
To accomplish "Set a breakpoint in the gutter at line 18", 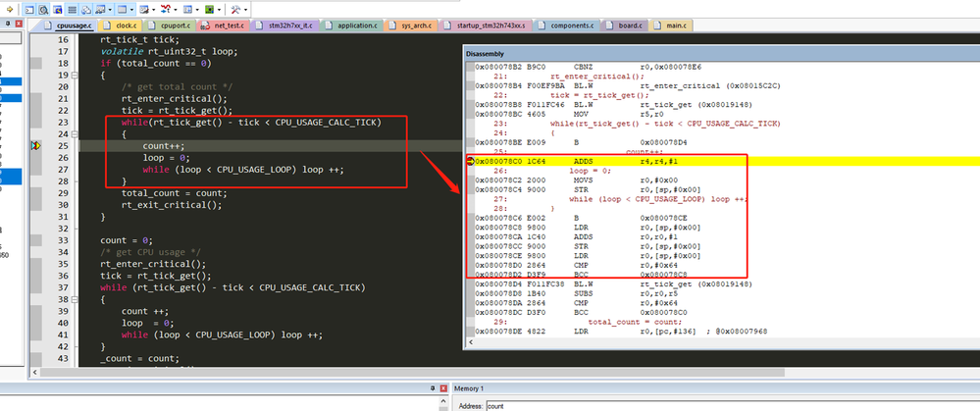I will point(36,63).
